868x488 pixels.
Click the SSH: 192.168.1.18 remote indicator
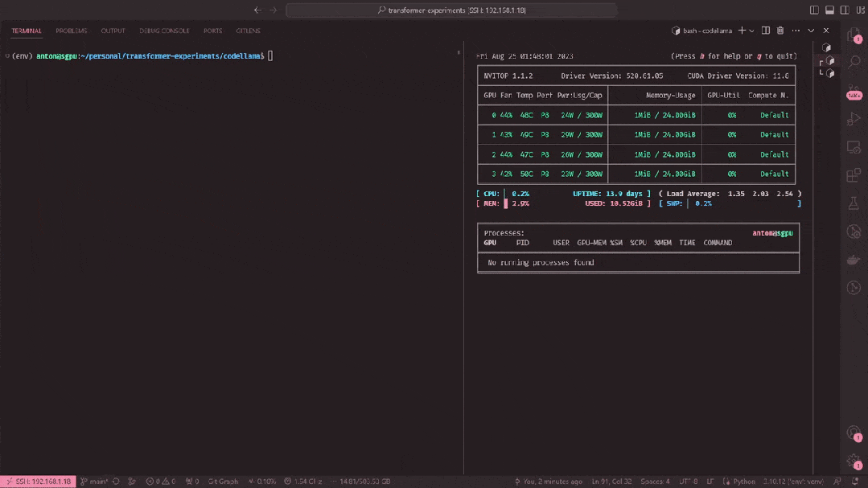39,481
